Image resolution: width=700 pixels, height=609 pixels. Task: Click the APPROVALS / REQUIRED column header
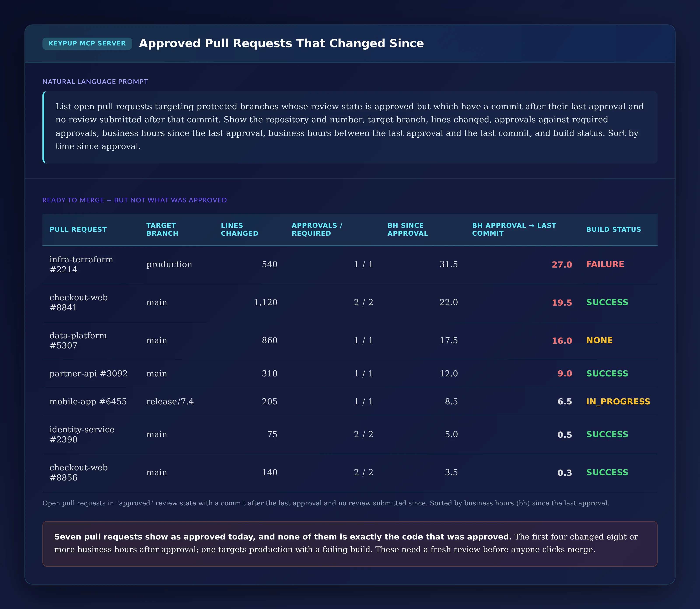[x=317, y=229]
